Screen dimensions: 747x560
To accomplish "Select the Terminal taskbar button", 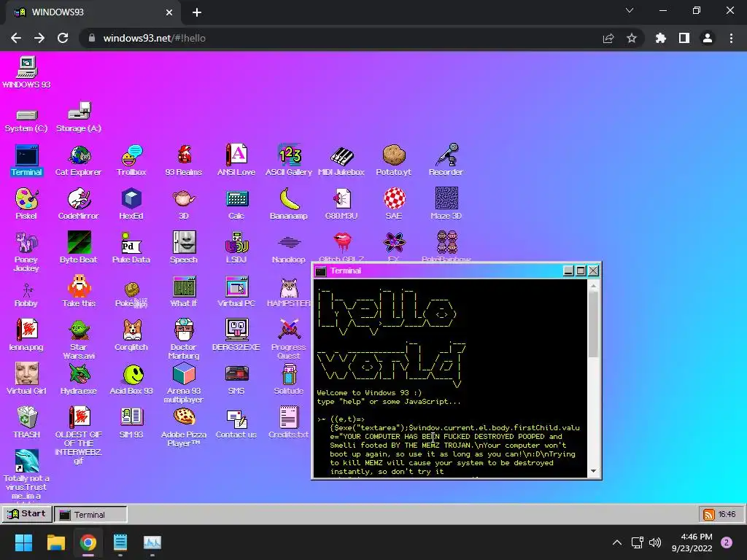I will [90, 514].
